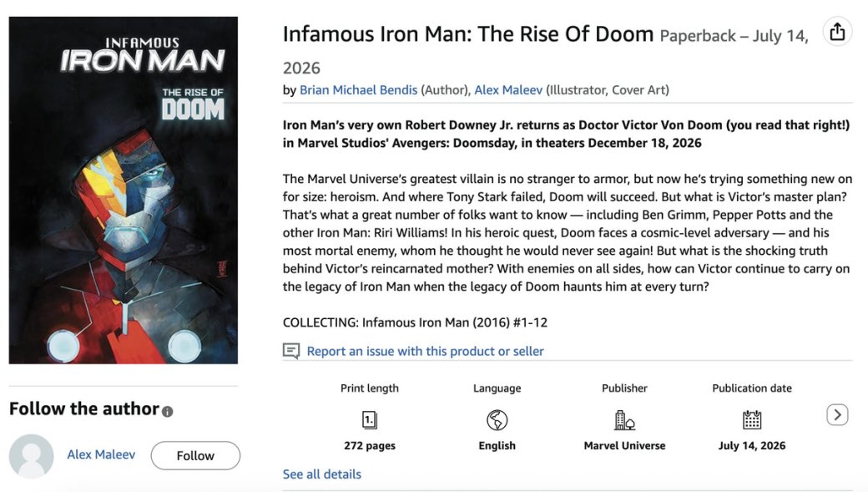
Task: Click the Marvel Universe publisher value
Action: 624,445
